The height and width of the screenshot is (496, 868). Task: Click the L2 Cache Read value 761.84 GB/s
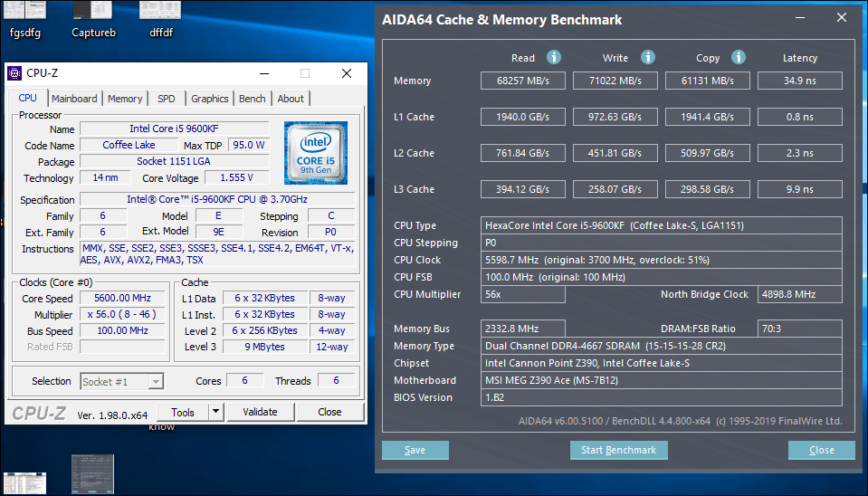[x=523, y=153]
